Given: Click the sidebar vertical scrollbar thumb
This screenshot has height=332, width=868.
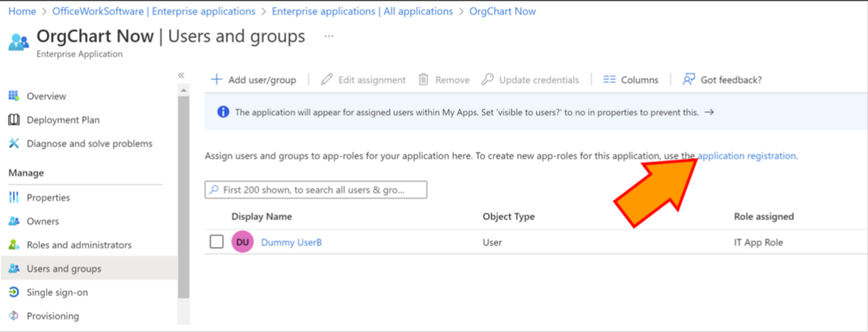Looking at the screenshot, I should [x=183, y=197].
